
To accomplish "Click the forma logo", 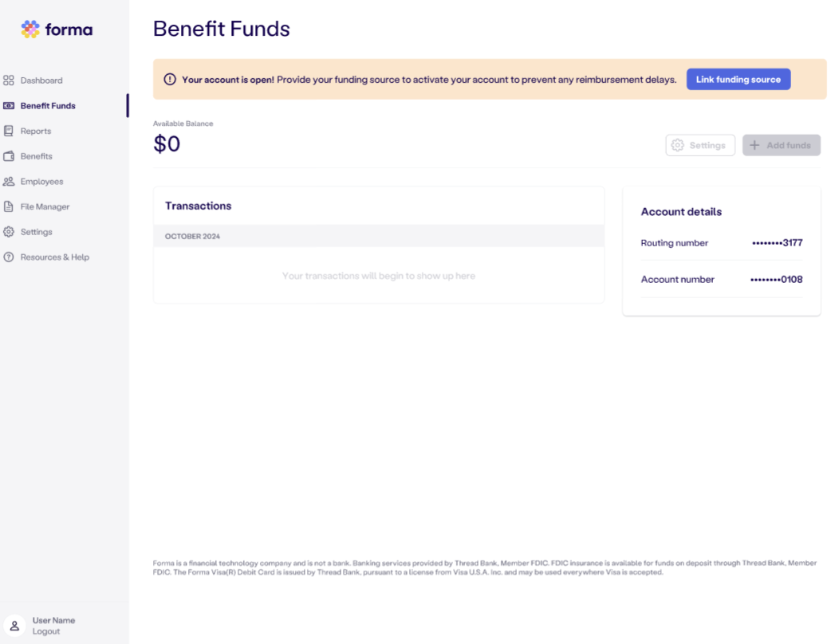I will (x=57, y=29).
